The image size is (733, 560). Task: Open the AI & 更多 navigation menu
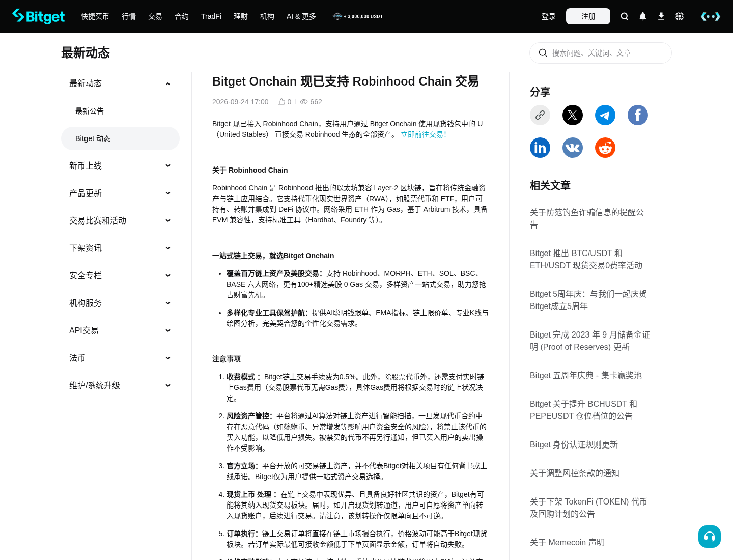click(301, 16)
